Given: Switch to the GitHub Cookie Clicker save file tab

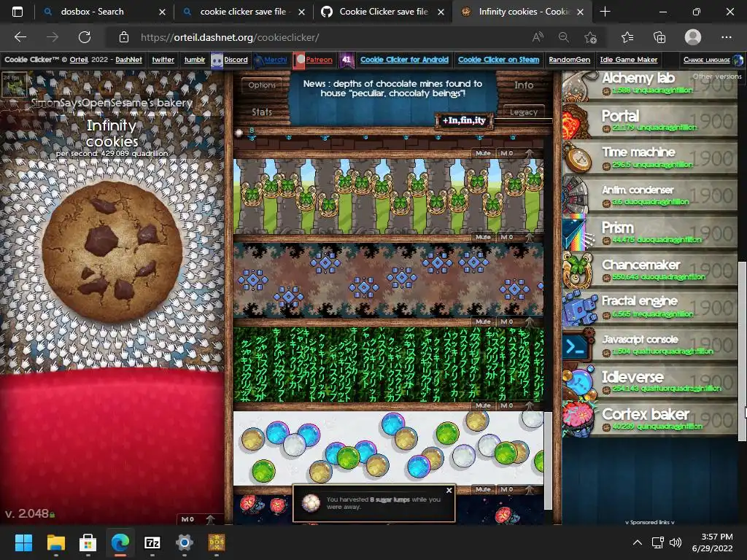Looking at the screenshot, I should (x=384, y=12).
